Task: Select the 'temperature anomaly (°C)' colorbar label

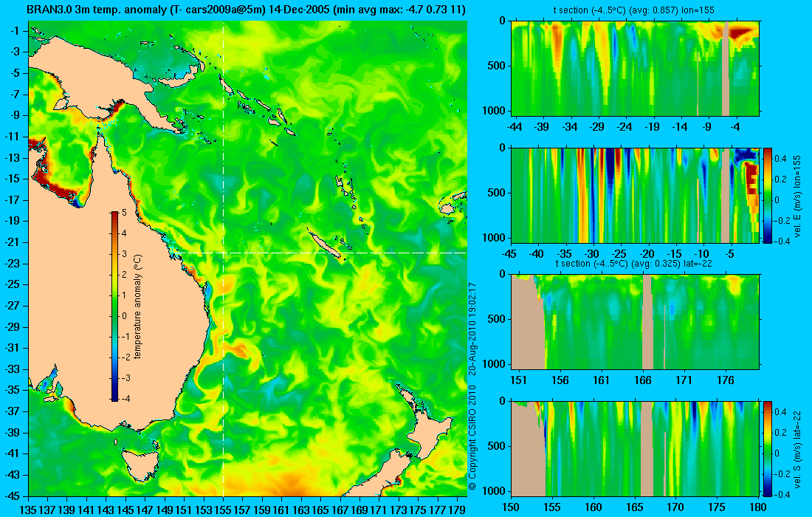Action: [138, 306]
